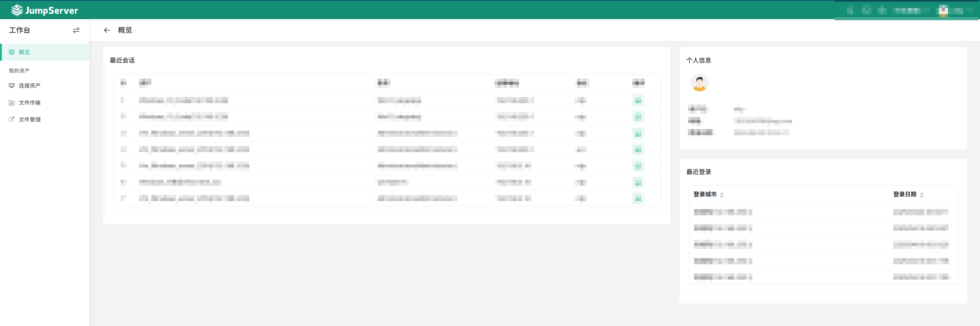Click green action icon in second session row
980x326 pixels.
tap(638, 117)
